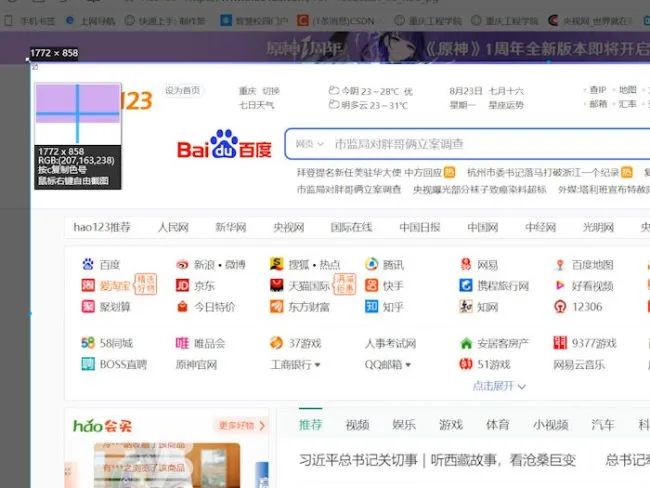Click the hao会买 product thumbnail

[167, 465]
